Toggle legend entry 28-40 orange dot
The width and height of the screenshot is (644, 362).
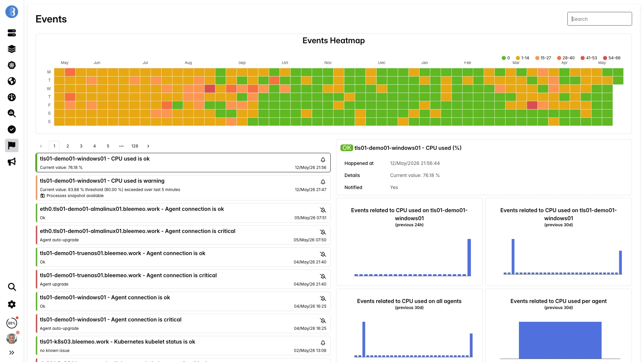[x=559, y=58]
